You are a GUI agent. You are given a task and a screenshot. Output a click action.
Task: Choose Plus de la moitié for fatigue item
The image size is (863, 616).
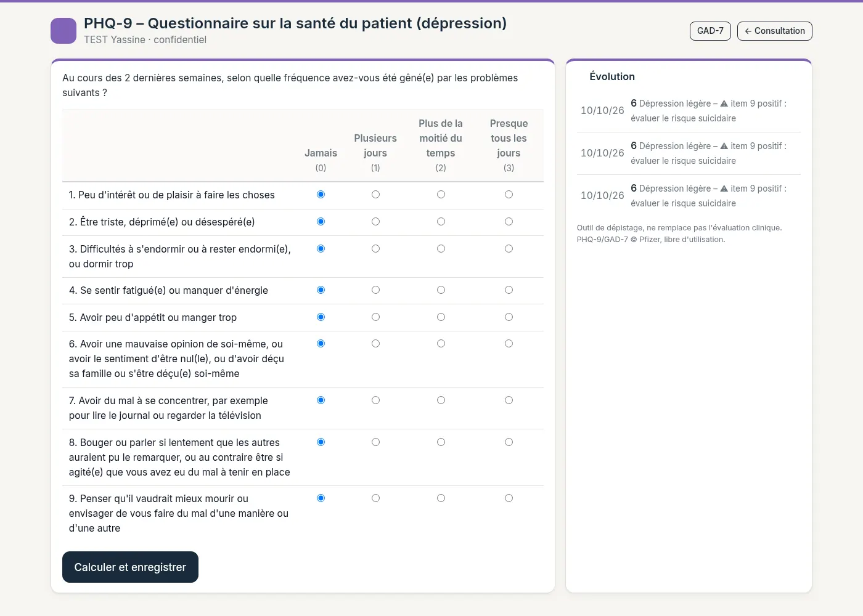click(x=441, y=290)
